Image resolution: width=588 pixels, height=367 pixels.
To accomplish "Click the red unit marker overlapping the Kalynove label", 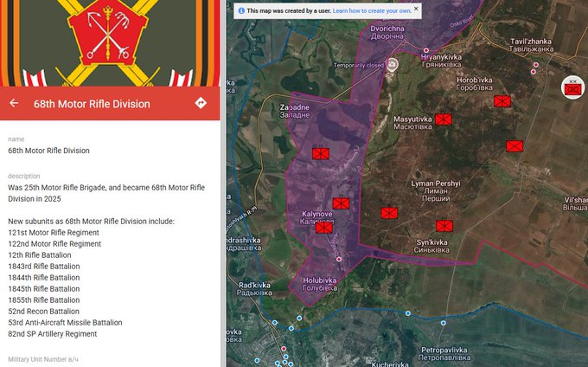I will point(324,226).
